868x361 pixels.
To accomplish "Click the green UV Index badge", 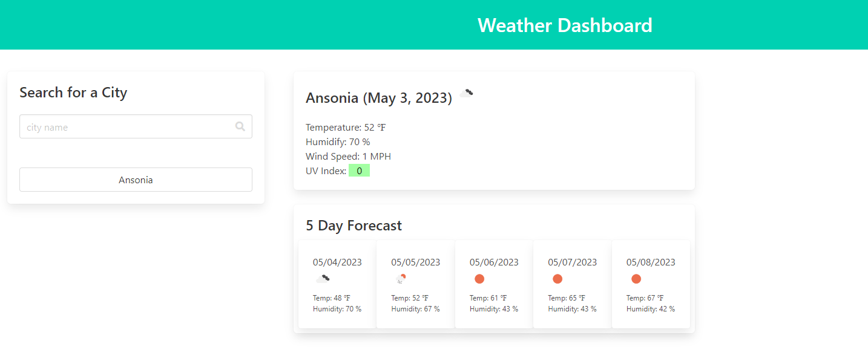I will (359, 170).
